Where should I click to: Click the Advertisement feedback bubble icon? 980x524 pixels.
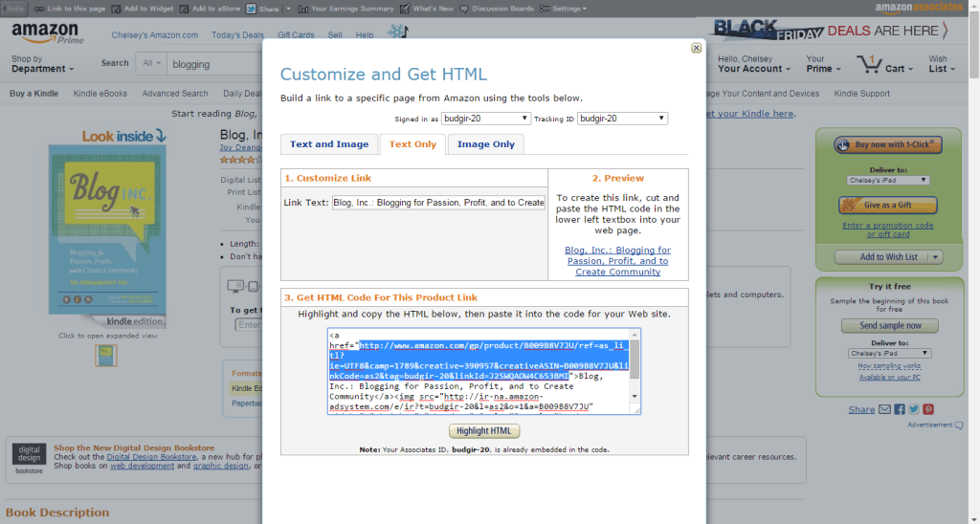click(x=959, y=426)
